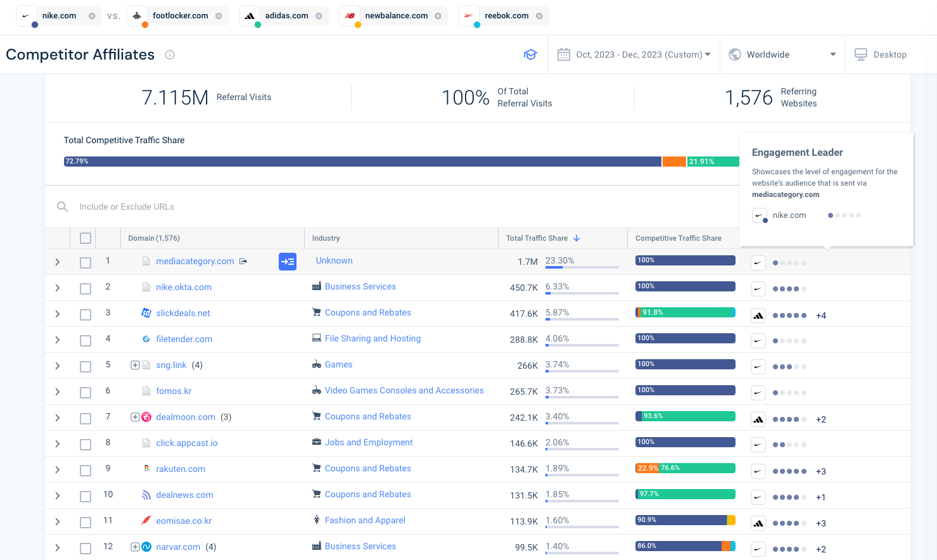Click the Industry column header
The width and height of the screenshot is (937, 560).
[326, 238]
